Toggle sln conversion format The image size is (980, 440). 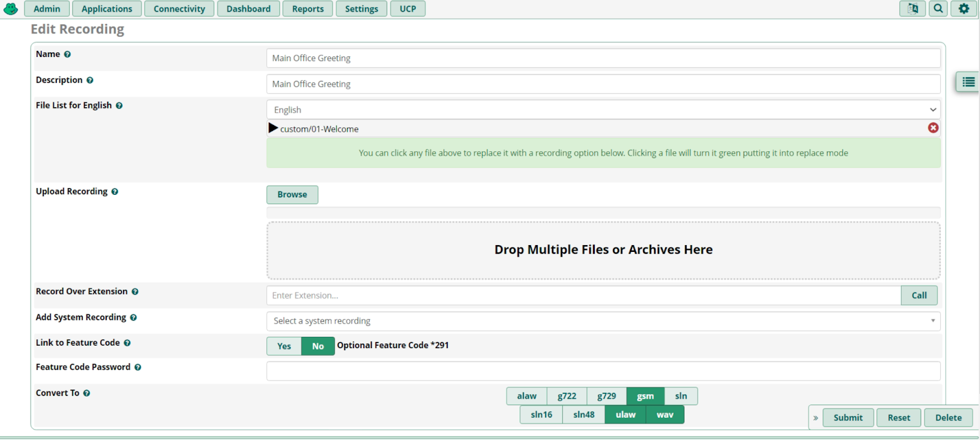click(x=681, y=396)
